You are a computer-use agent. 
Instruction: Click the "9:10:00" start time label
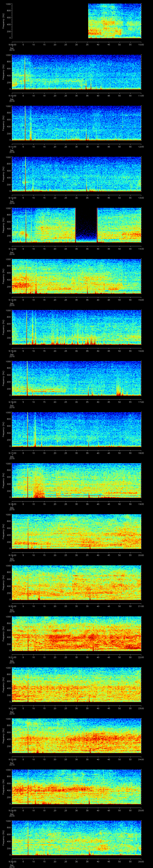(x=12, y=96)
